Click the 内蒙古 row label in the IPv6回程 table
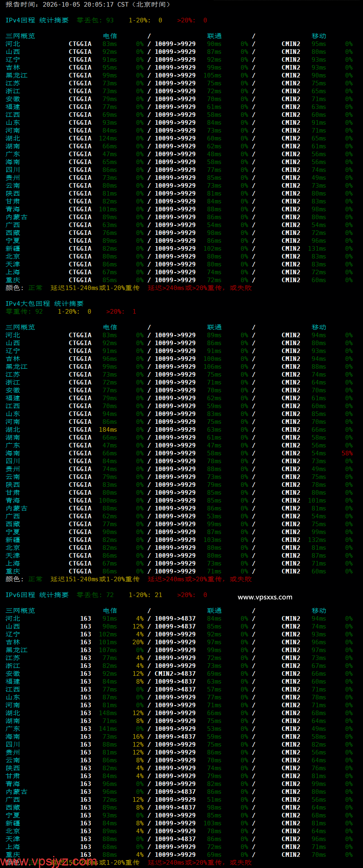The image size is (363, 868). 17,792
